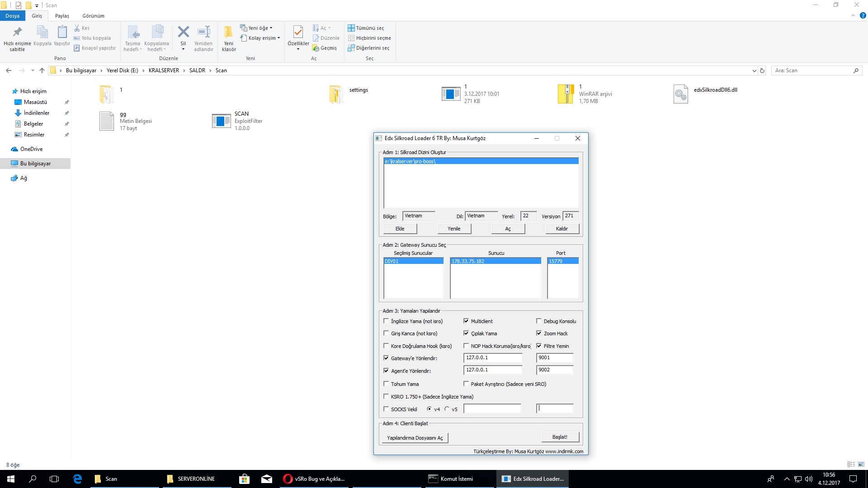This screenshot has height=488, width=868.
Task: Open Taşıma hedefi dropdown
Action: 133,39
